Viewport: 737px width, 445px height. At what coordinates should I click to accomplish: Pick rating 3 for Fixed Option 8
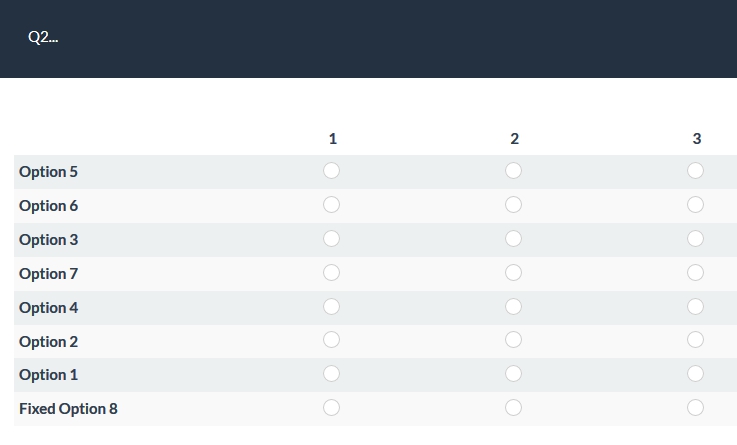tap(696, 408)
